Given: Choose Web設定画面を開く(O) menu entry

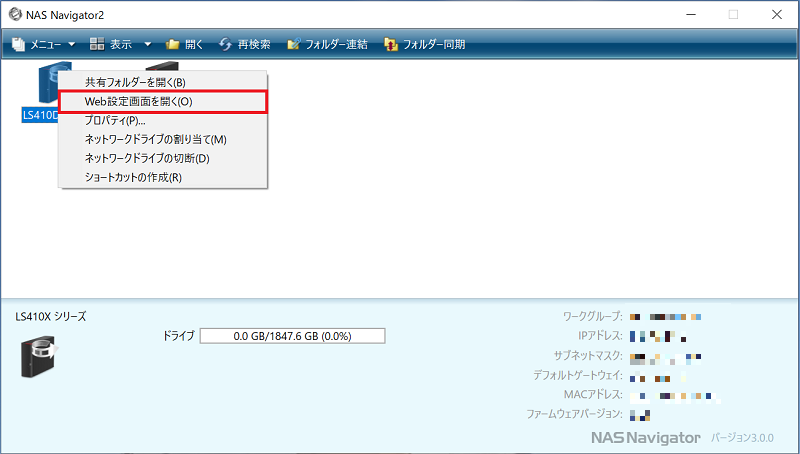Looking at the screenshot, I should (163, 102).
